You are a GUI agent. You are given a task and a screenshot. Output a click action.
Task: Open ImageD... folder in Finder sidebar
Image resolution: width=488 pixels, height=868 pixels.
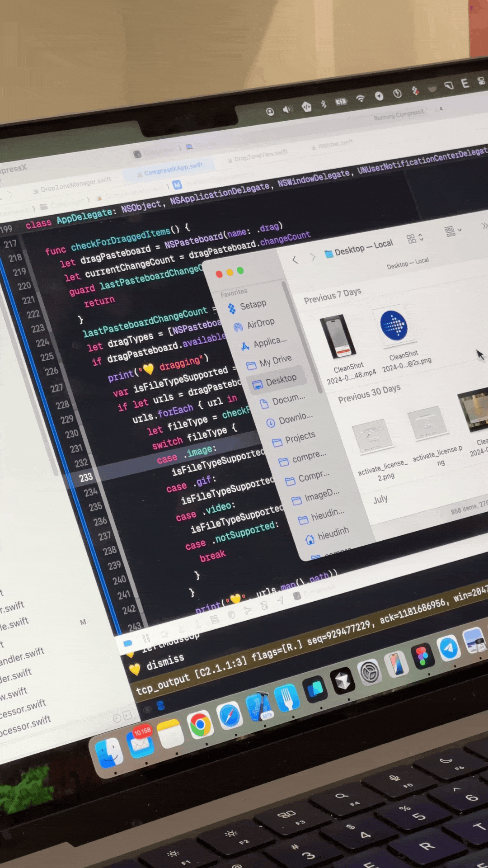point(316,496)
